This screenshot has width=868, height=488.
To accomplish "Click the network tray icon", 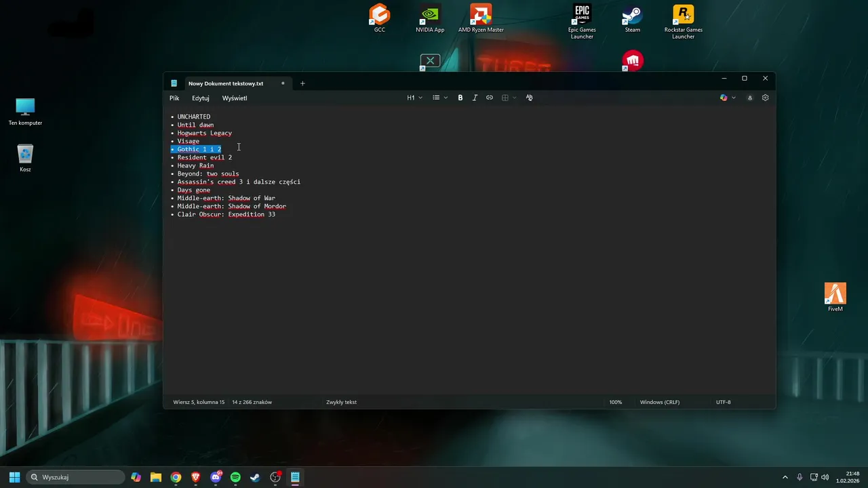I will tap(814, 477).
